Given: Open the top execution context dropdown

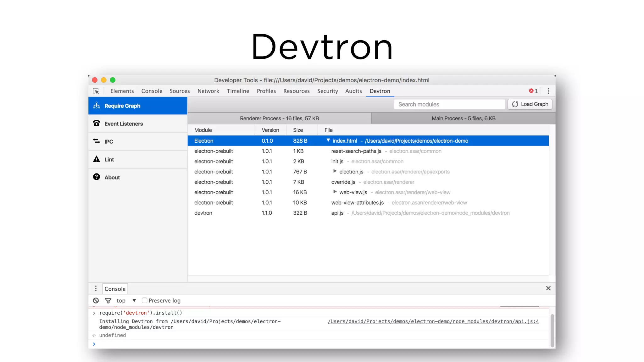Looking at the screenshot, I should 126,300.
